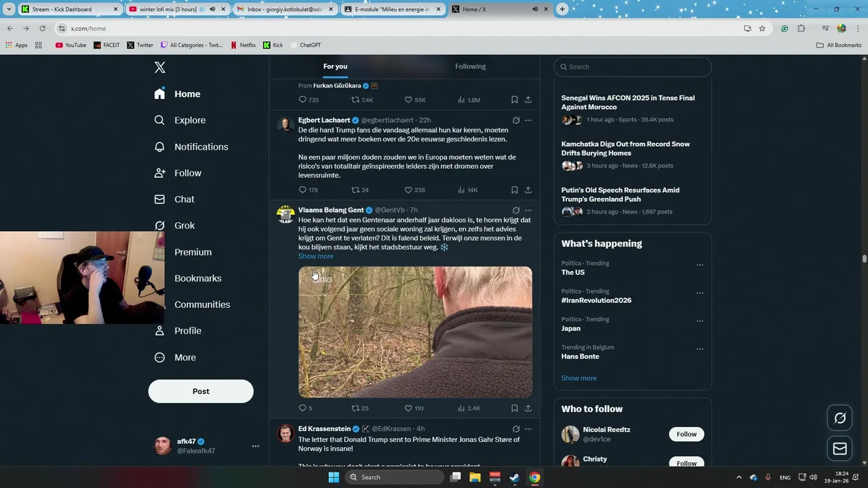Open Explore search icon in sidebar
Screen dimensions: 868x488
coord(159,120)
